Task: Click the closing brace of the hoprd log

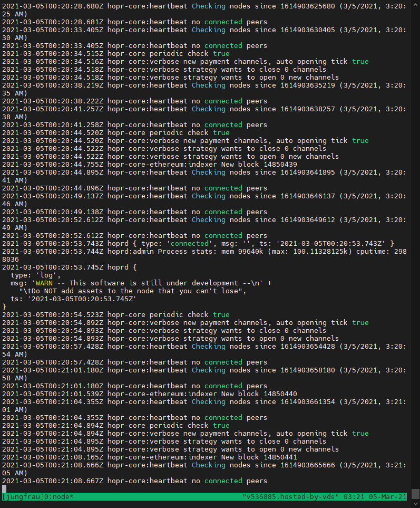Action: [4, 306]
